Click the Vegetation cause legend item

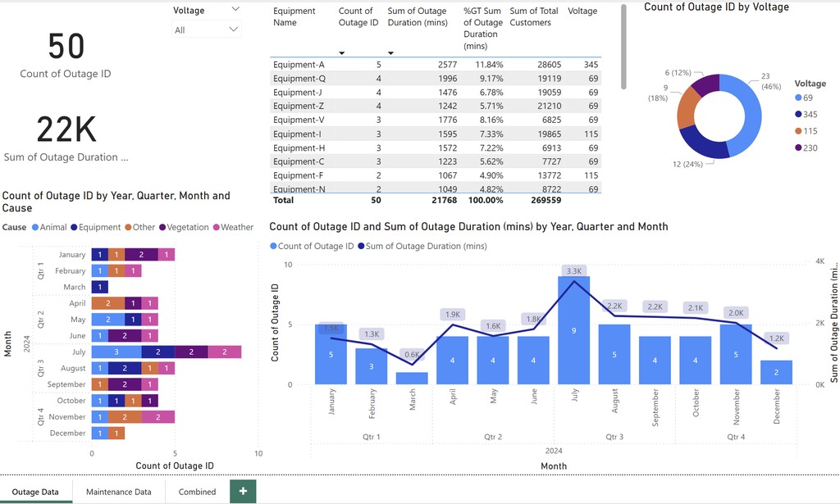click(x=184, y=227)
